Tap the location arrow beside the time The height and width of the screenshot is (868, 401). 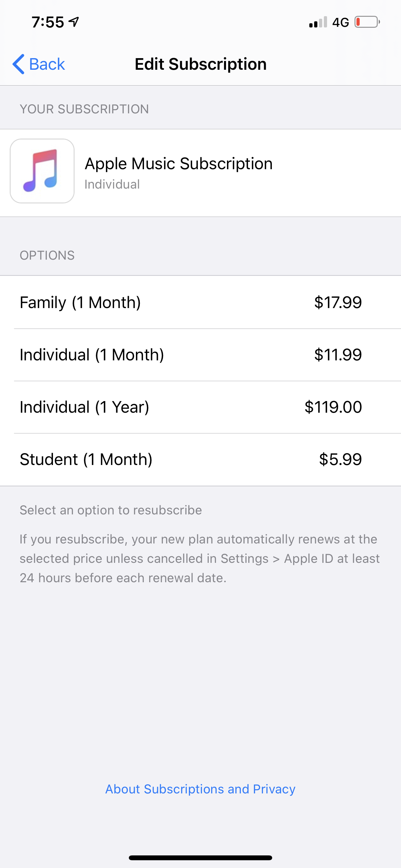tap(74, 22)
